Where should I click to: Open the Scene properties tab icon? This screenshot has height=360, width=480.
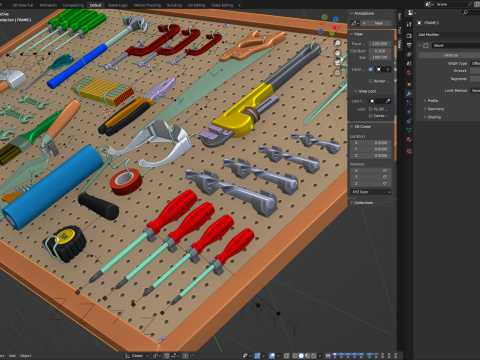click(409, 63)
